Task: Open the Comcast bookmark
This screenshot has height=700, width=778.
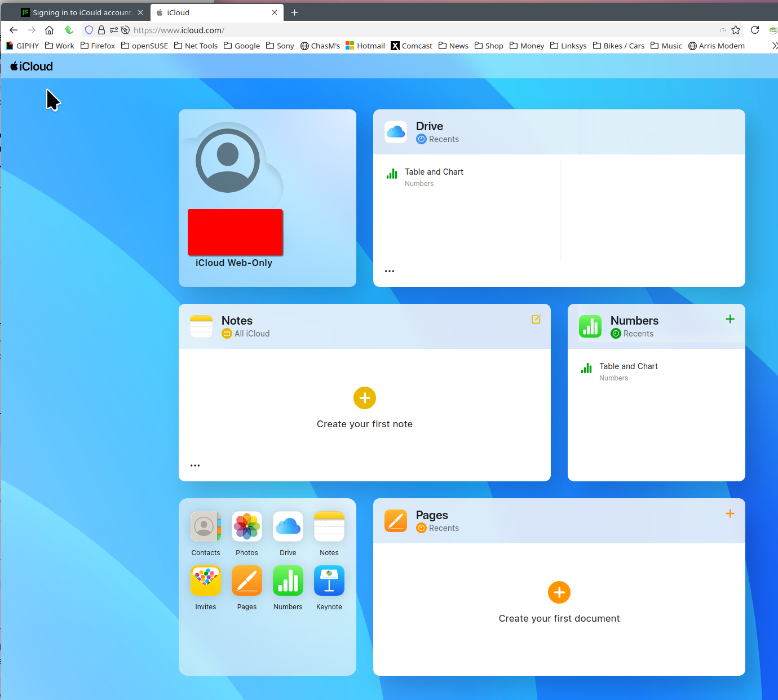Action: [412, 46]
